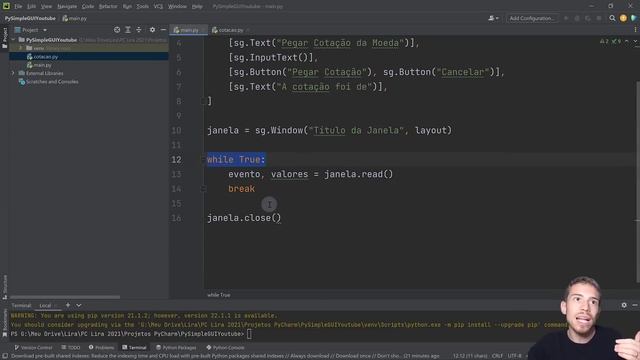
Task: Click main.py in the navigation breadcrumb
Action: (75, 18)
